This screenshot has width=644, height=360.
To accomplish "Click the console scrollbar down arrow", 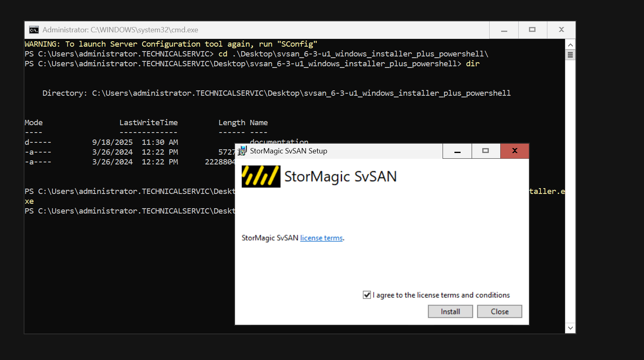I will coord(570,328).
